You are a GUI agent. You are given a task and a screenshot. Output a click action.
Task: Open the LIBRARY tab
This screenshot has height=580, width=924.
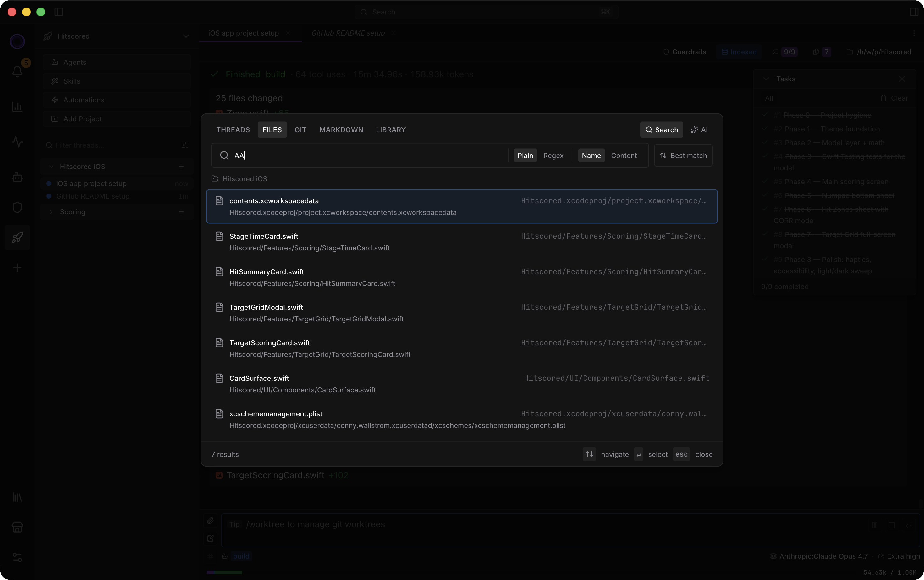(391, 130)
